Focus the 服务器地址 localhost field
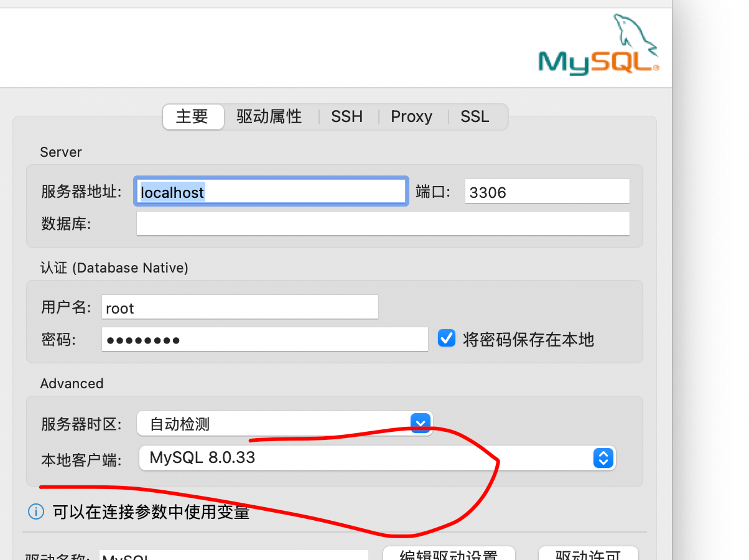The width and height of the screenshot is (749, 560). pos(271,192)
